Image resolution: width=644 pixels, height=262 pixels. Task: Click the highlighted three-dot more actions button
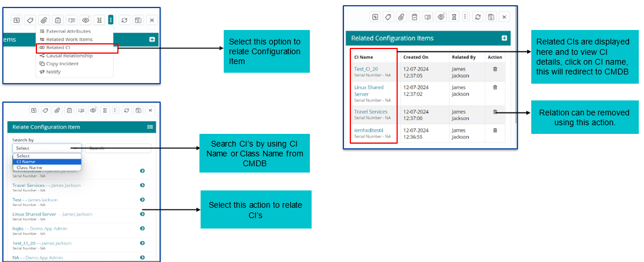[x=111, y=20]
